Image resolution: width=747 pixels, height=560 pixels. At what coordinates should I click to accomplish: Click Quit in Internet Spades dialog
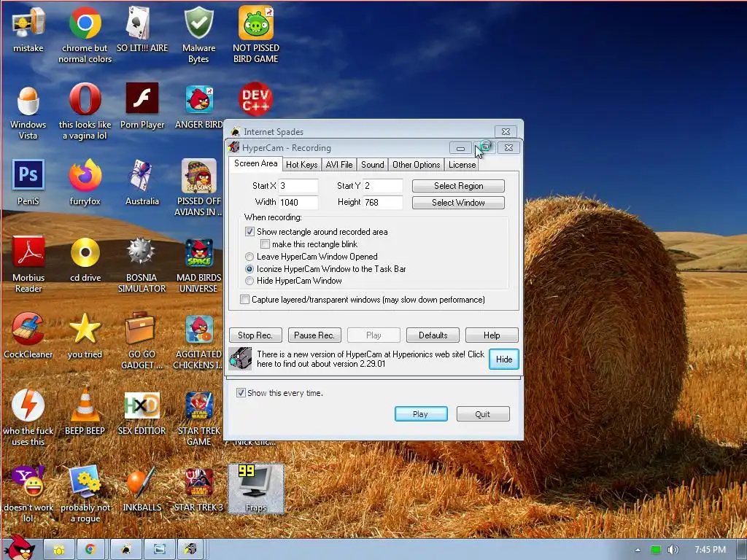(x=483, y=414)
